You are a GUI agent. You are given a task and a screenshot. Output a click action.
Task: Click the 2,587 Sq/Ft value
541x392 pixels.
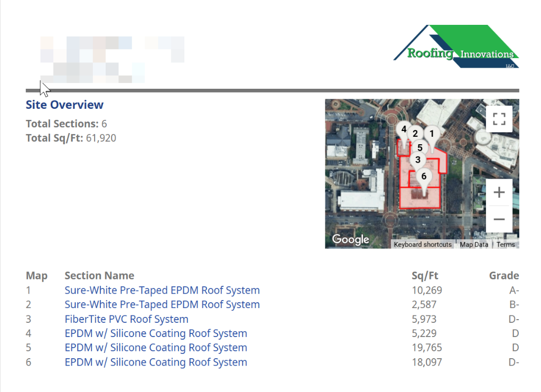(x=424, y=305)
